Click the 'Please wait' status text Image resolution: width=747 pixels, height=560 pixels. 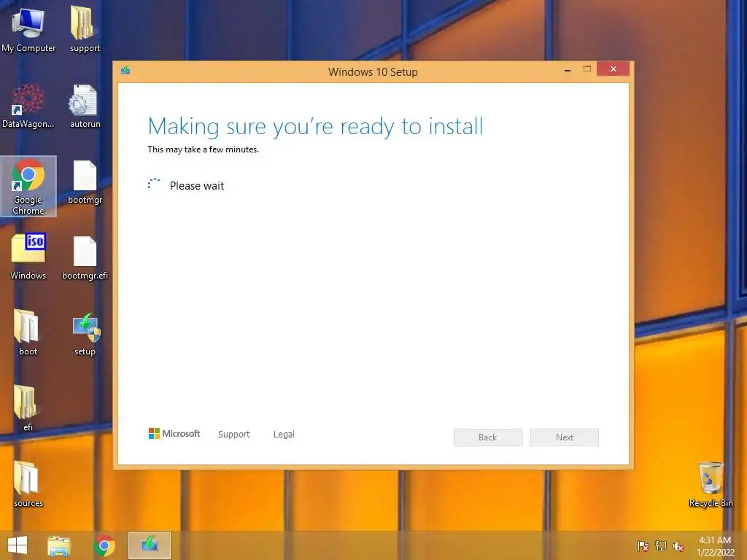pos(197,186)
